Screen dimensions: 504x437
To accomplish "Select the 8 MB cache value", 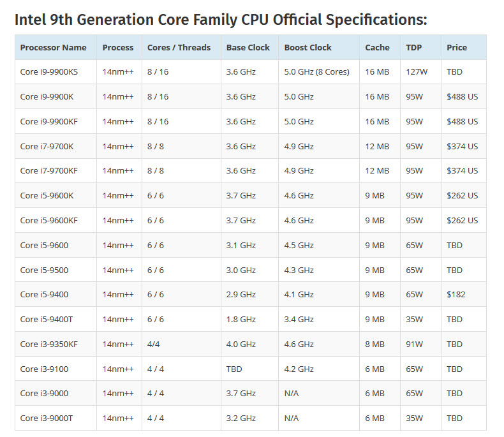I will click(x=375, y=344).
